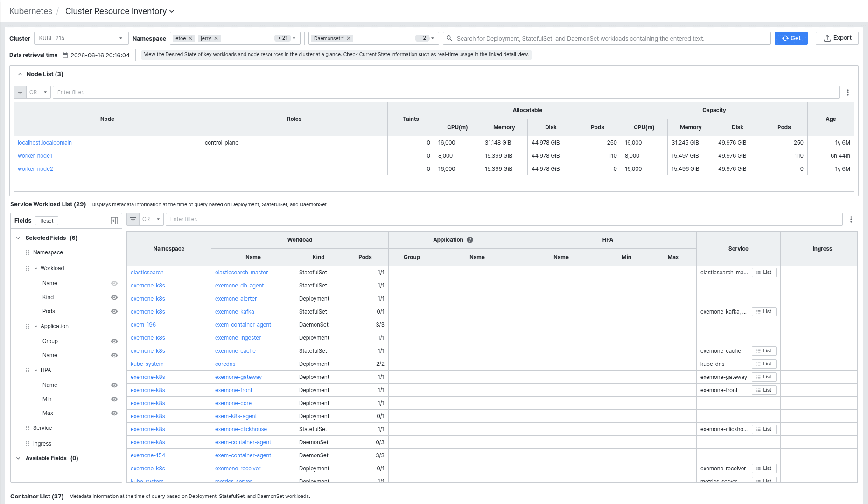Click the Namespace field drag handle

tap(28, 252)
